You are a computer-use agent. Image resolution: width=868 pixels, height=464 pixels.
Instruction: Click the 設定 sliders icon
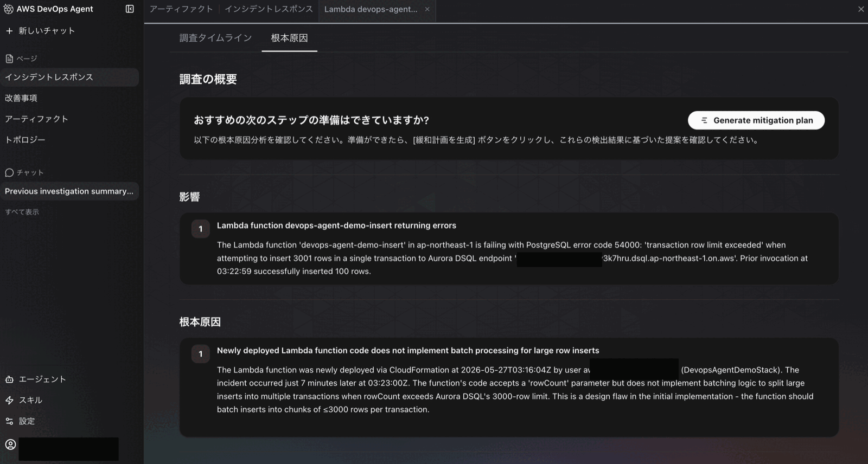point(9,421)
